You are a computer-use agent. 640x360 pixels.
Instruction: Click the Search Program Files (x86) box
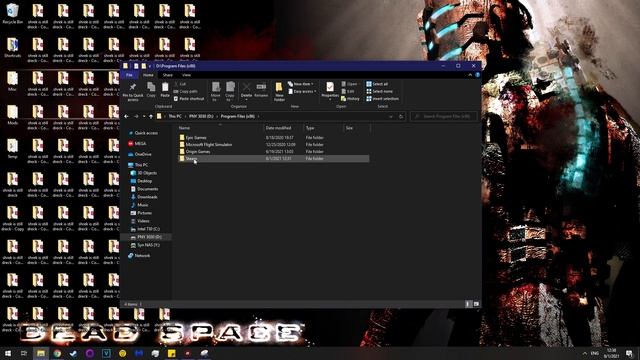[444, 117]
